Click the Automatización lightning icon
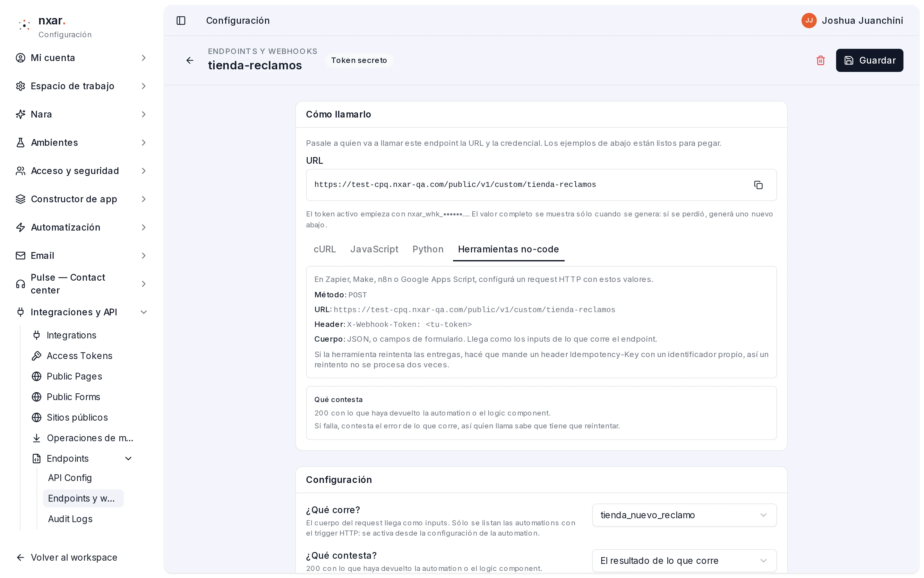The image size is (924, 578). pyautogui.click(x=21, y=227)
